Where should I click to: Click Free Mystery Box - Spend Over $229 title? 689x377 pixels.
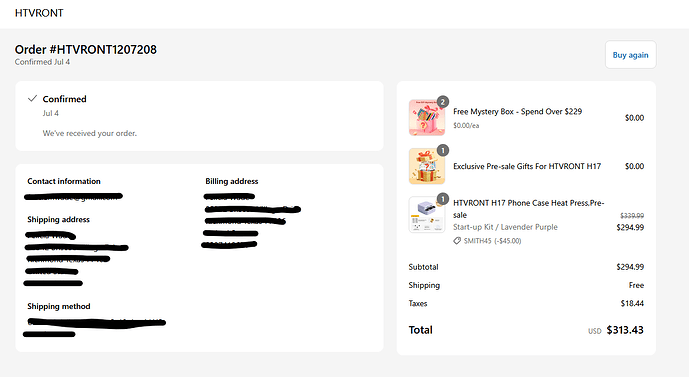[517, 112]
